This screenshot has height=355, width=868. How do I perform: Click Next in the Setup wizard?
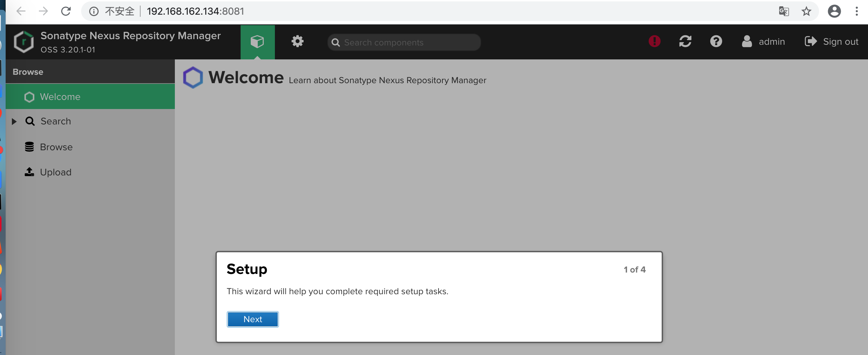click(252, 319)
